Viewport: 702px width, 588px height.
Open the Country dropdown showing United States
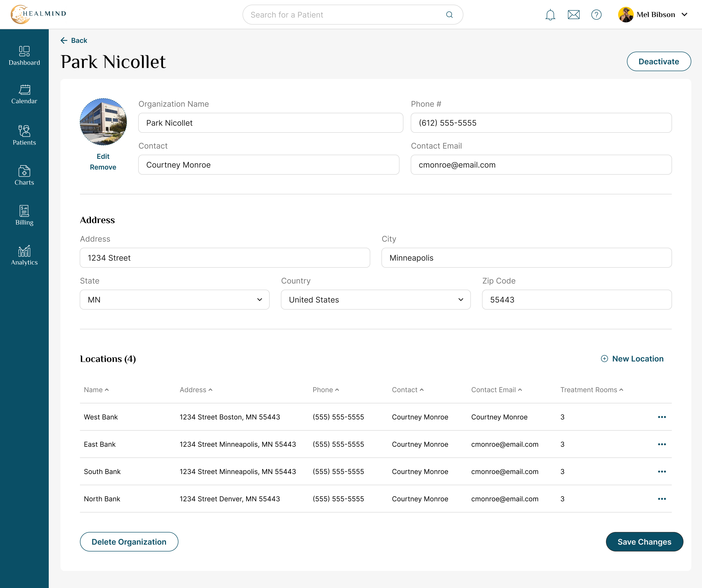click(376, 300)
